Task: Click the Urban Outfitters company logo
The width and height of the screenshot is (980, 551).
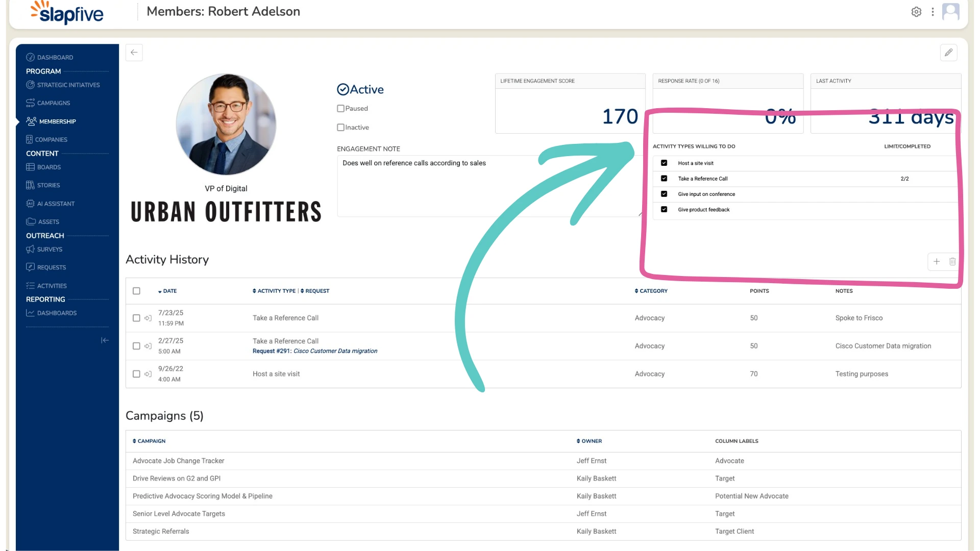Action: [x=226, y=212]
